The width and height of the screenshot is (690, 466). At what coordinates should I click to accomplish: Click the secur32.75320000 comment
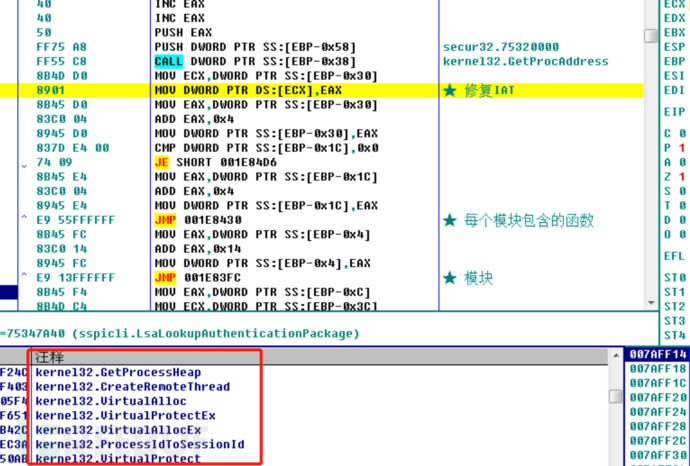[501, 47]
